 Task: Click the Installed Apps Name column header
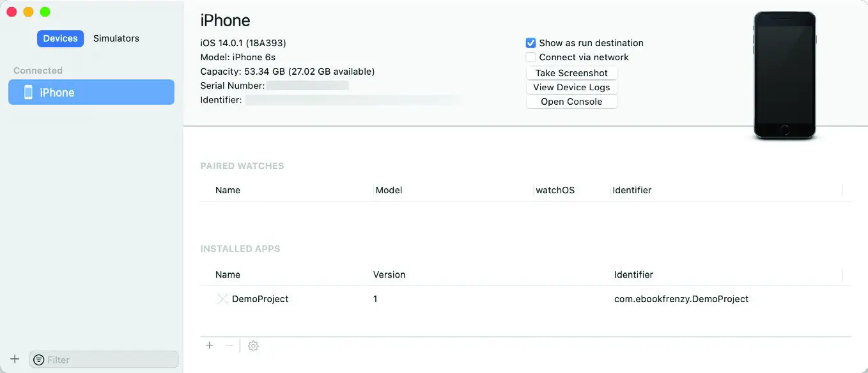[228, 274]
